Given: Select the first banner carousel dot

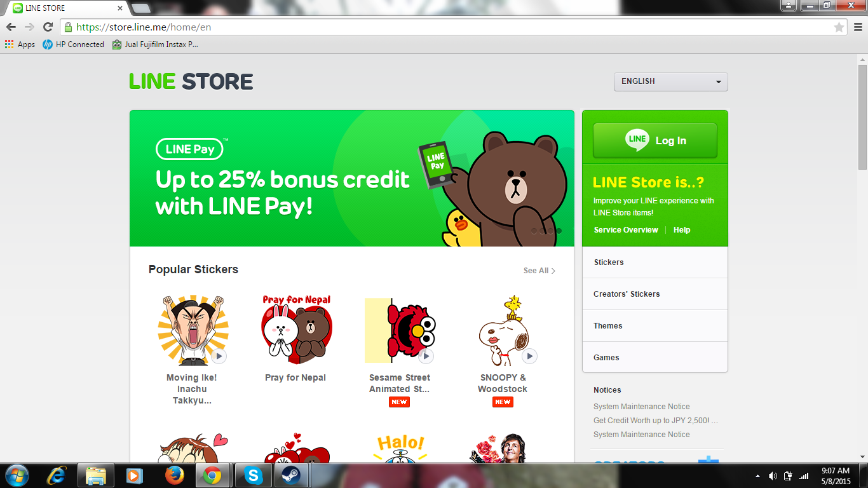Looking at the screenshot, I should coord(534,231).
